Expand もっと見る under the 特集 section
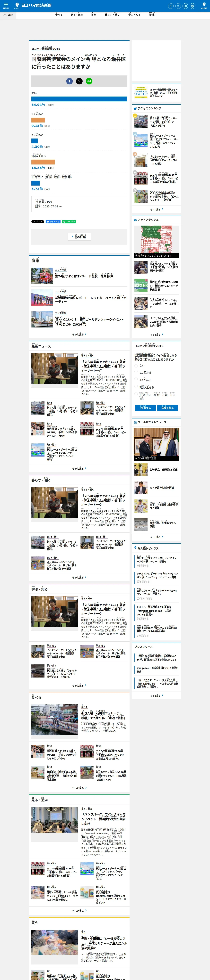The image size is (210, 980). [x=79, y=334]
